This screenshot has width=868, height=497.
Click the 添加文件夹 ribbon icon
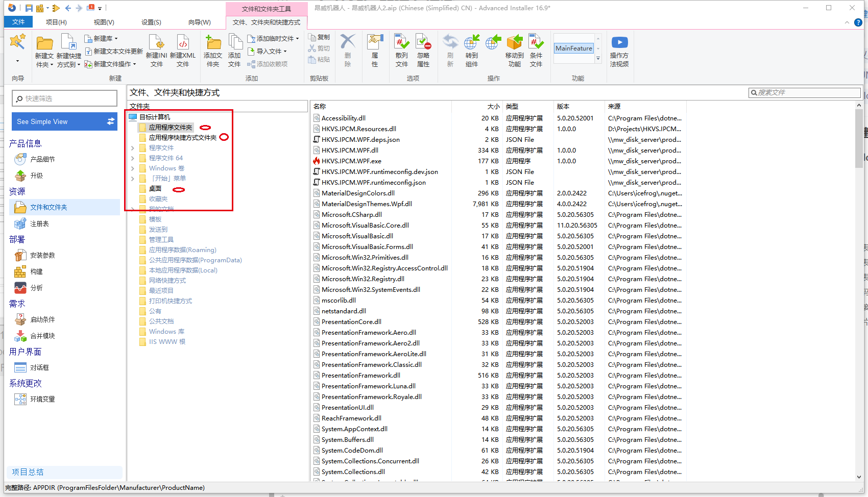[213, 43]
